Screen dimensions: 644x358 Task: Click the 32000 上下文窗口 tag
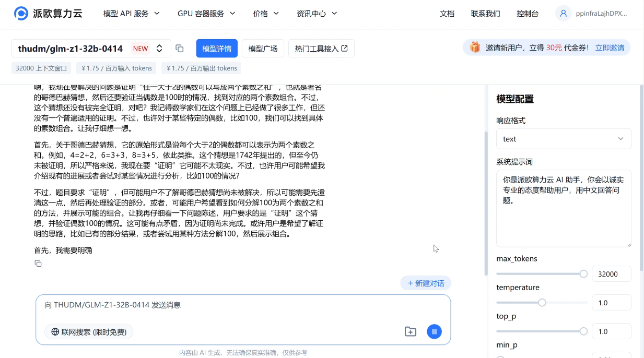[42, 68]
